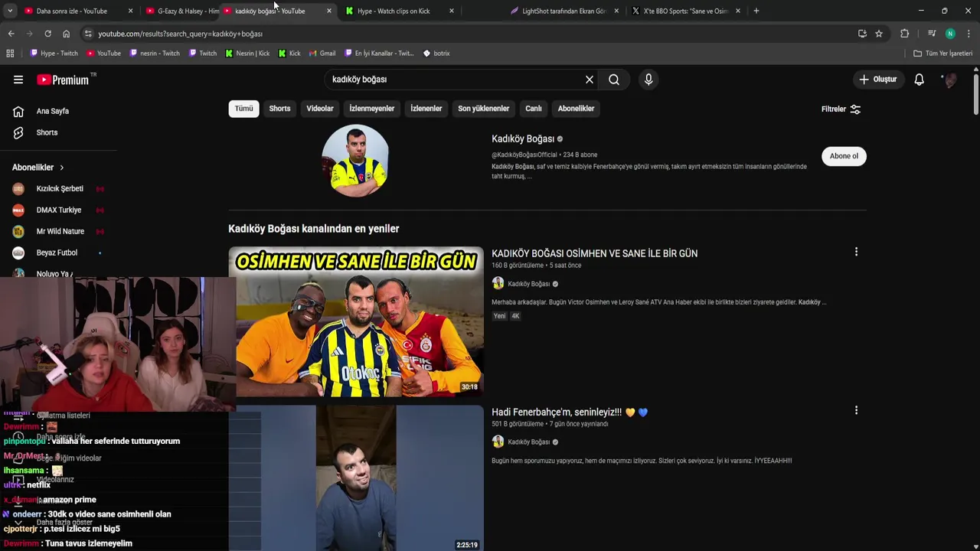Viewport: 980px width, 551px height.
Task: Open filter options via Filtreler
Action: (x=841, y=109)
